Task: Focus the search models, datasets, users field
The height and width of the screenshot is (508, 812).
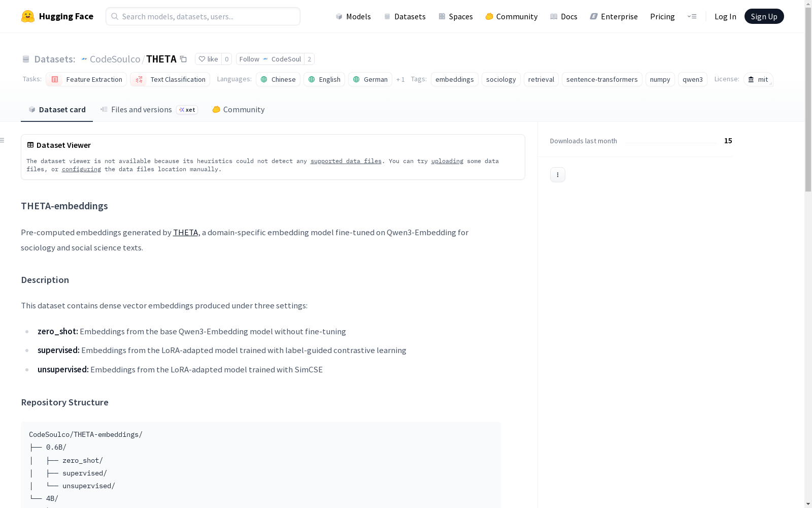Action: tap(203, 16)
